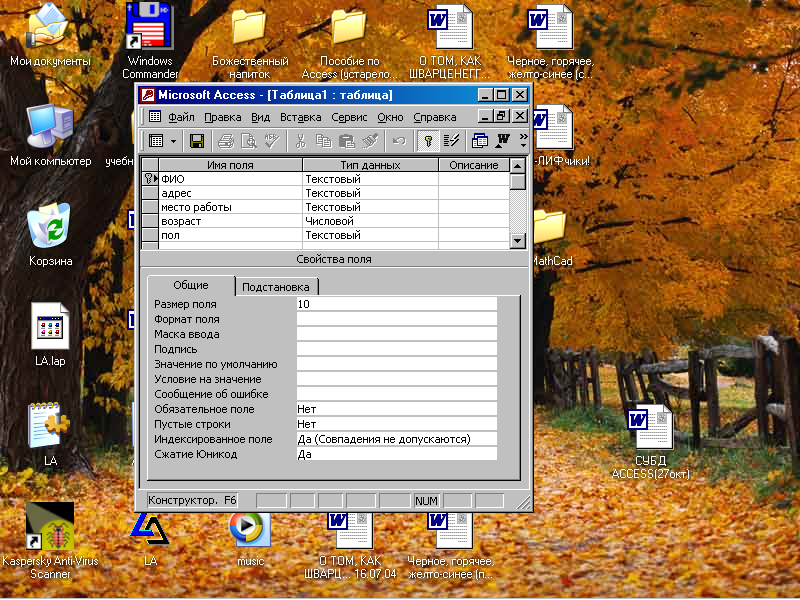Click the field grid scroll down arrow
The width and height of the screenshot is (800, 600).
point(518,240)
